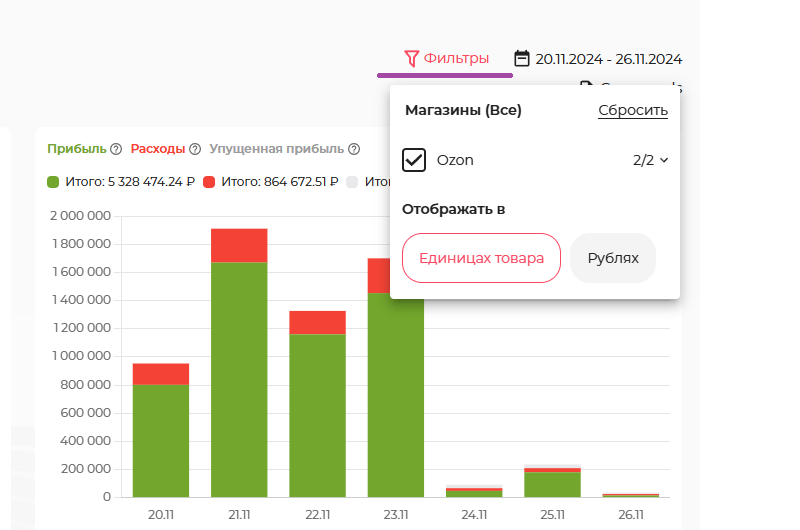Screen dimensions: 800x530
Task: Select the Прибыль chart series label
Action: click(76, 149)
